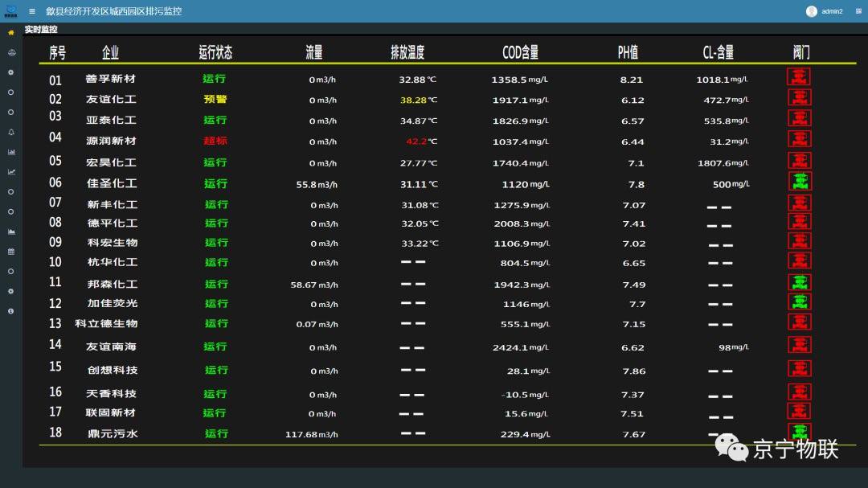This screenshot has width=868, height=488.
Task: Open the bell notification icon in sidebar
Action: tap(11, 132)
